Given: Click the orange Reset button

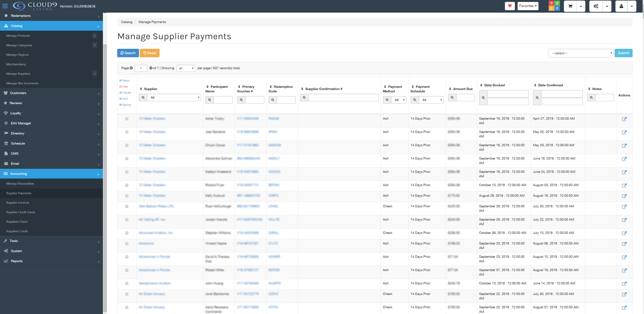Looking at the screenshot, I should [x=149, y=53].
